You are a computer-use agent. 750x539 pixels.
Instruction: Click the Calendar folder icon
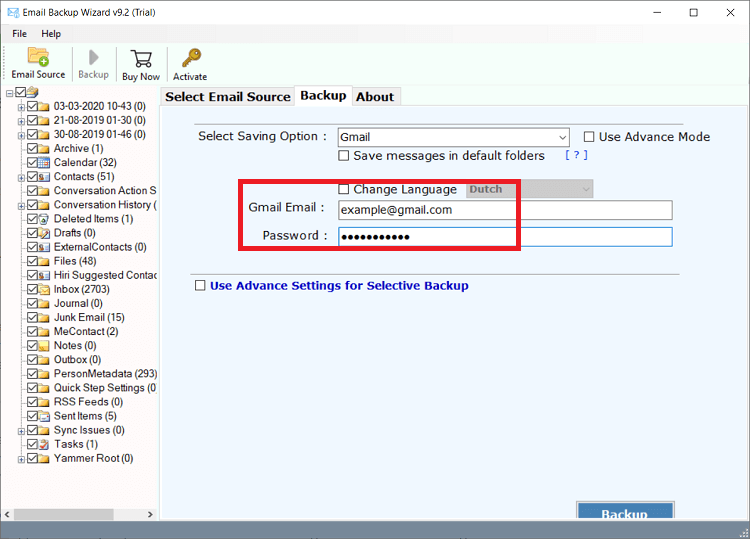[x=44, y=163]
